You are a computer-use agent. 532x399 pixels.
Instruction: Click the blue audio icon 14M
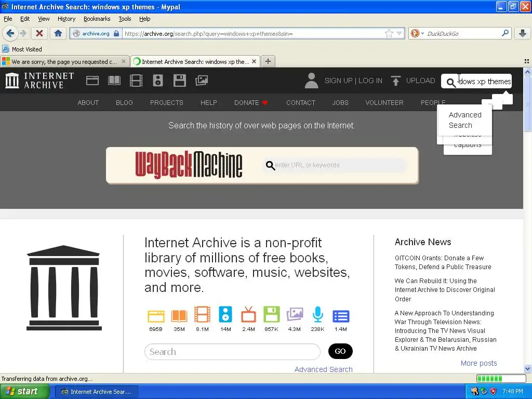click(x=225, y=314)
